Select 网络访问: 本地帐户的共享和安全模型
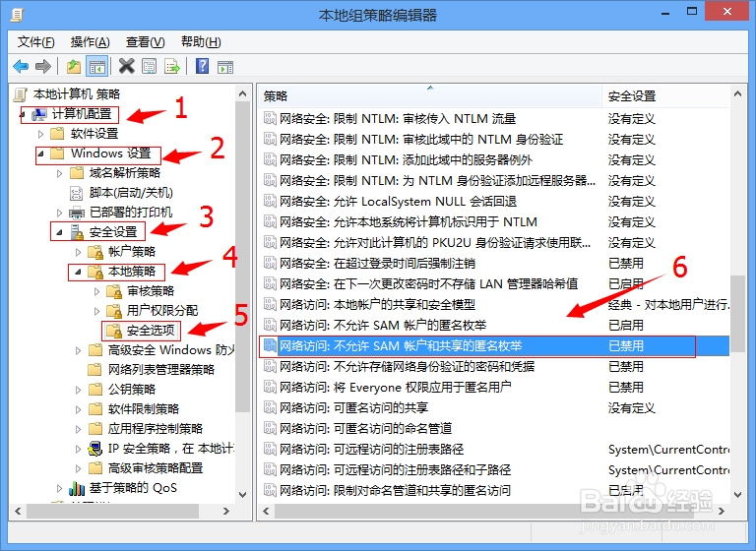This screenshot has width=756, height=551. tap(494, 305)
